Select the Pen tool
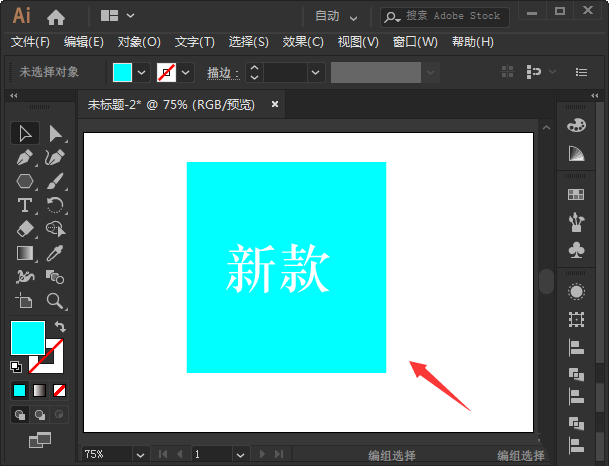The image size is (609, 466). pyautogui.click(x=26, y=158)
